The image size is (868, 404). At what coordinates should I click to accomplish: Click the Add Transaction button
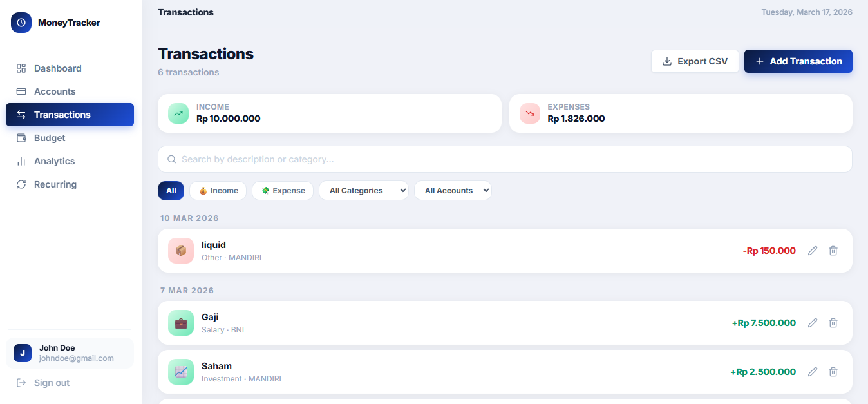tap(798, 61)
